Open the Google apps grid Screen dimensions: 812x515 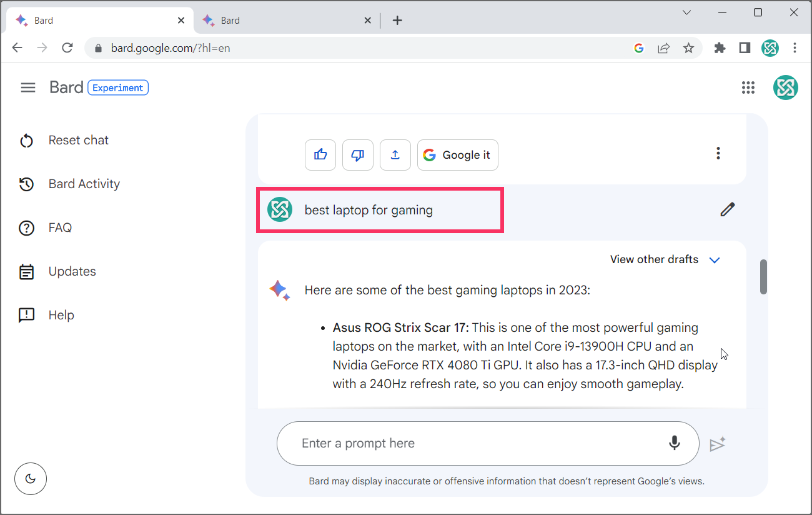(x=748, y=87)
